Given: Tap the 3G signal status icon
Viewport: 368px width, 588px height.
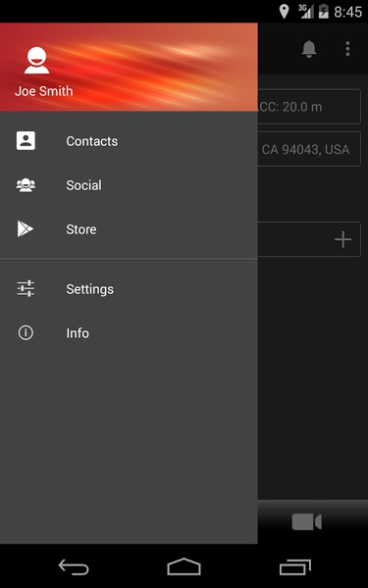Looking at the screenshot, I should tap(306, 11).
